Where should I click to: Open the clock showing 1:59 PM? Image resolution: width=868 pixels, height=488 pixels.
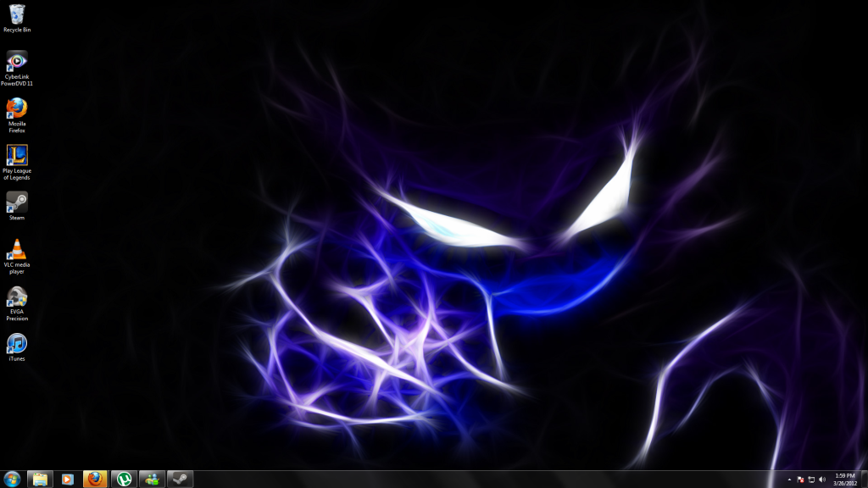tap(845, 480)
